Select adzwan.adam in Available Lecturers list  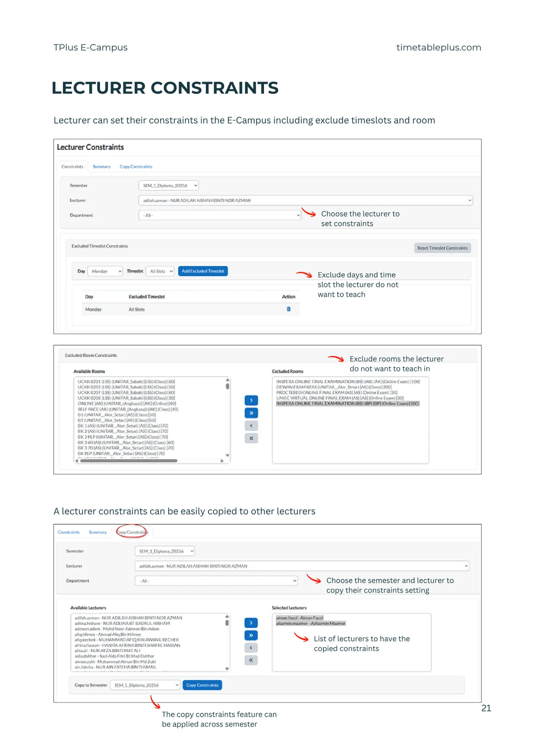[x=117, y=629]
